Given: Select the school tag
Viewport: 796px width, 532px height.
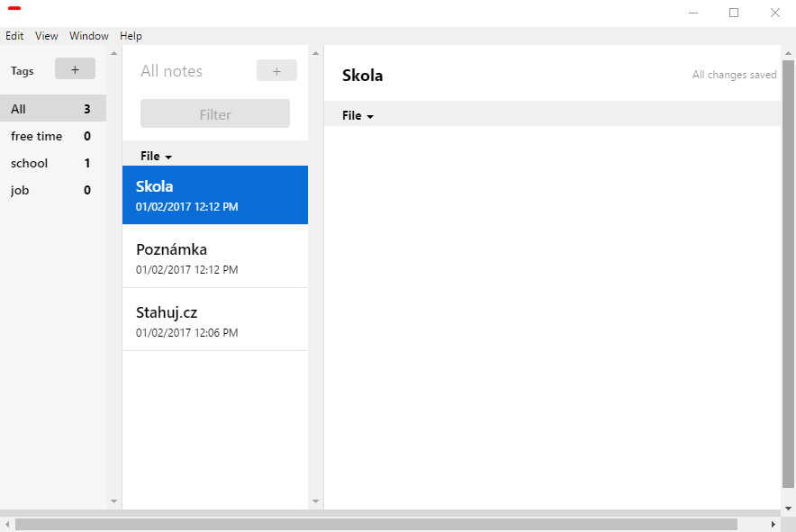Looking at the screenshot, I should (x=53, y=163).
